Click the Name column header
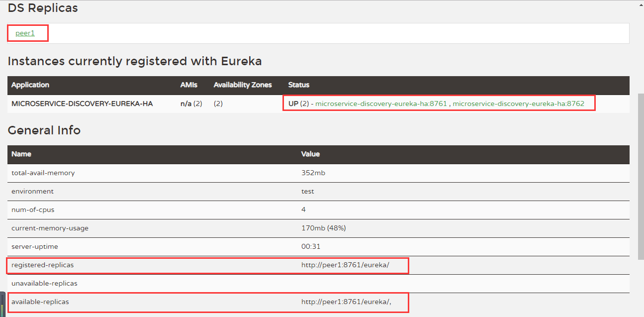This screenshot has width=644, height=317. (21, 154)
